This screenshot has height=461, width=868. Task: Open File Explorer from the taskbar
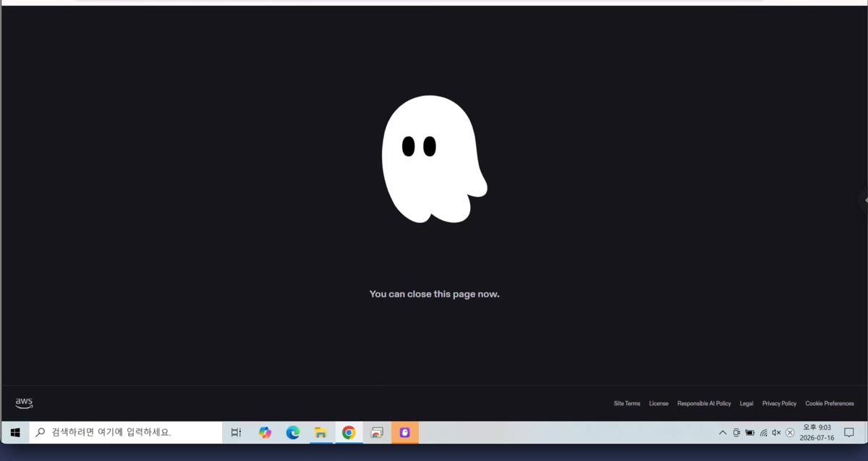point(320,433)
